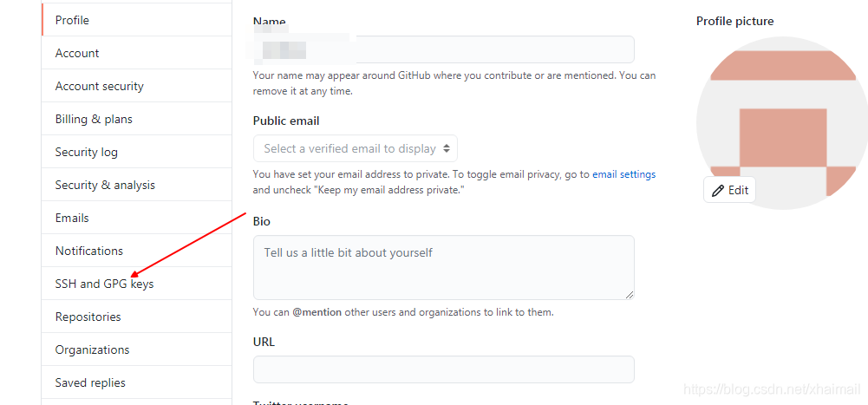Follow the email settings link

(x=623, y=174)
